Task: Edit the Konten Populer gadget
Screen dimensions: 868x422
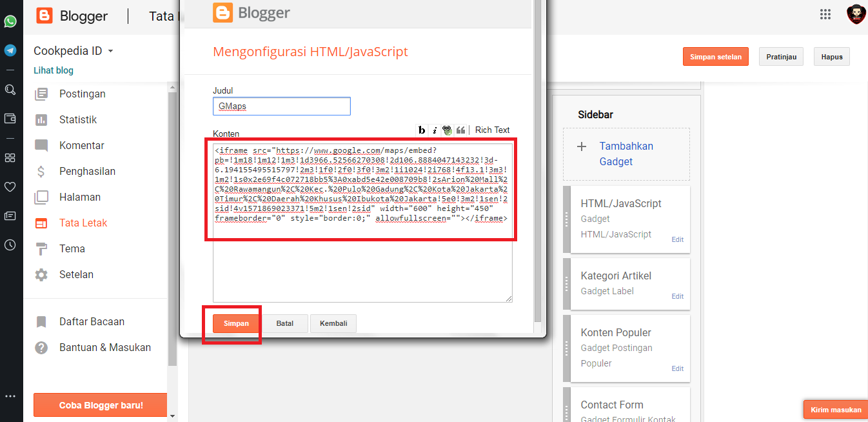Action: (x=677, y=368)
